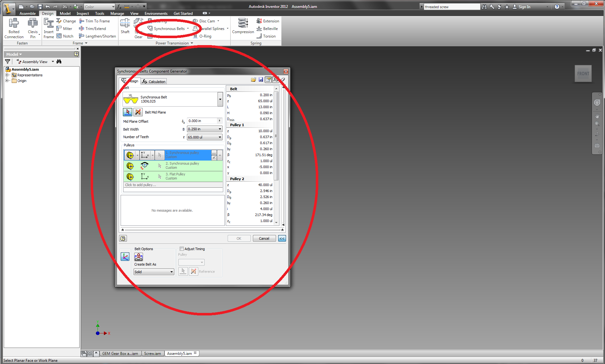Click Sign In link
This screenshot has width=605, height=364.
[524, 7]
